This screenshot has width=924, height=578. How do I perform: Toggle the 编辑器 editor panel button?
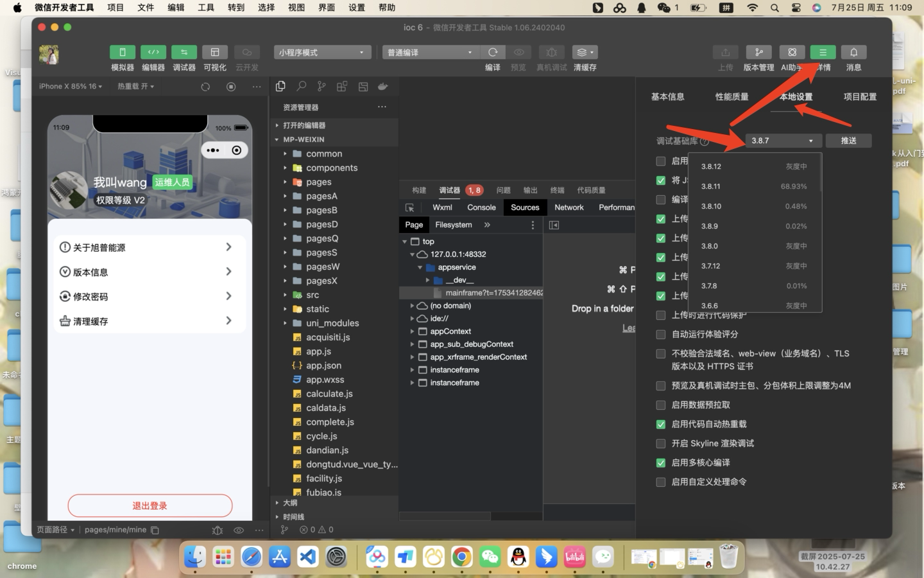point(153,53)
